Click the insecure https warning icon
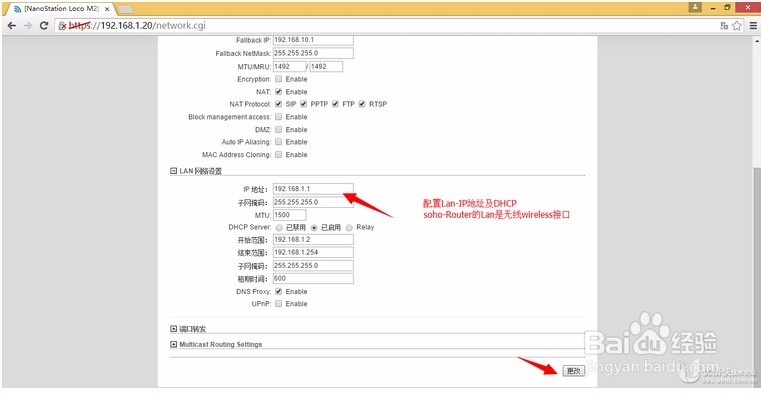Viewport: 761px width, 393px height. 62,26
